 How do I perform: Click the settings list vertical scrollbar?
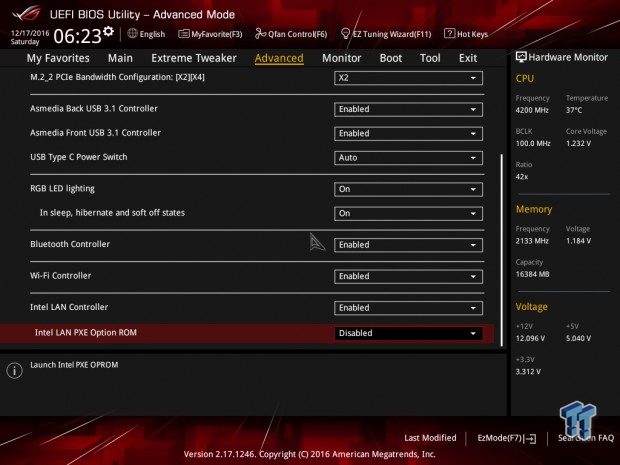tap(502, 250)
